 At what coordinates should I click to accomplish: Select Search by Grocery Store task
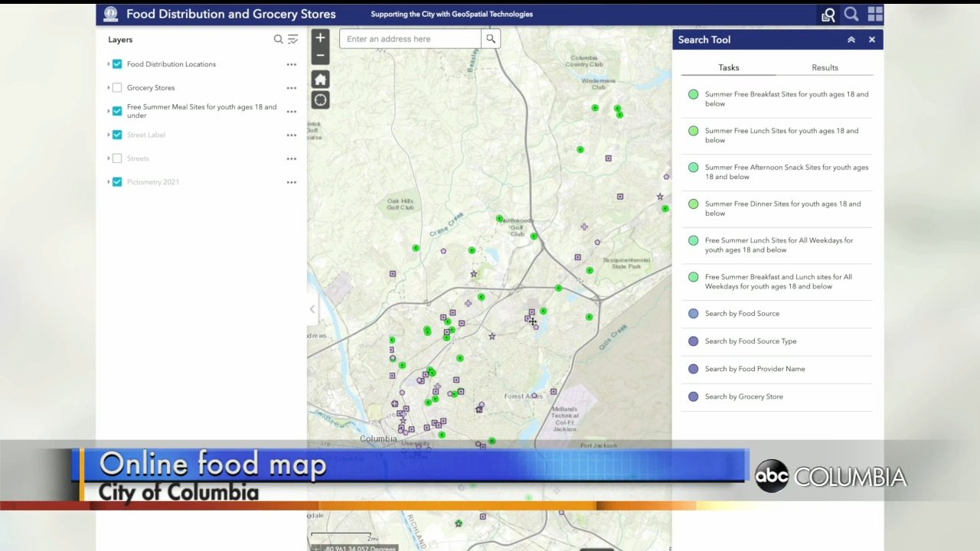point(743,396)
